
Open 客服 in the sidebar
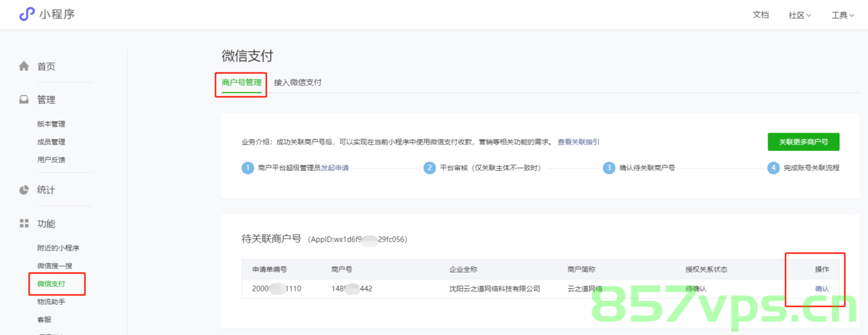click(x=44, y=320)
